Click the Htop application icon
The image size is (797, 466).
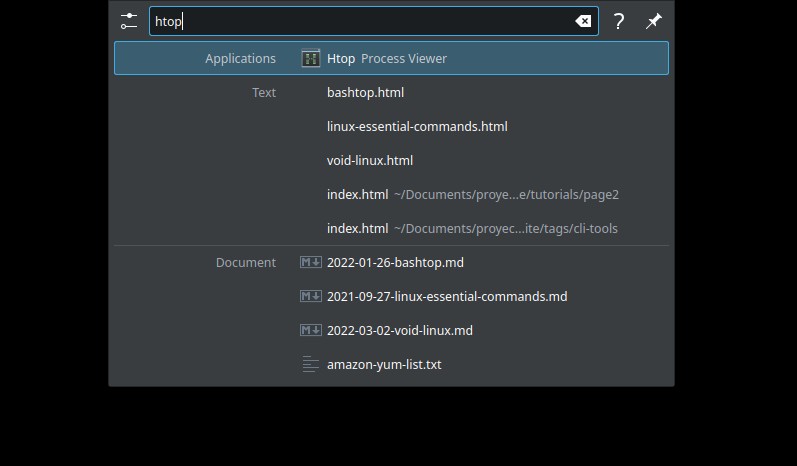[x=311, y=58]
